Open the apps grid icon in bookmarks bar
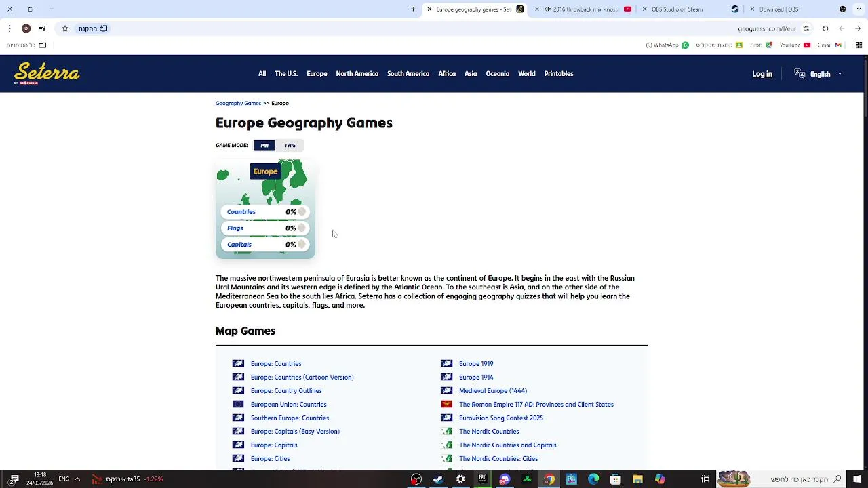Viewport: 868px width, 488px height. (x=859, y=45)
